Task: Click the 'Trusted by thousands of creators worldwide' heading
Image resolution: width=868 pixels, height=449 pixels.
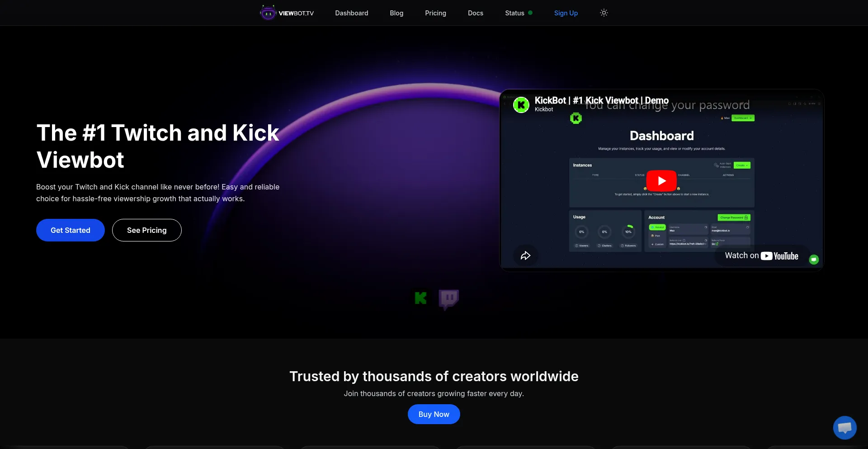Action: 434,376
